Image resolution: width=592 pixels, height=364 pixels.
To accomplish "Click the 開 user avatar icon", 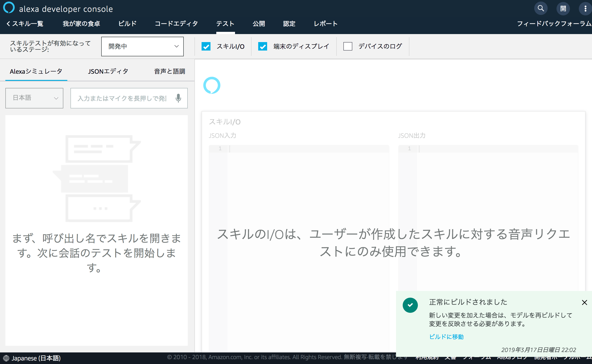I will (x=563, y=8).
